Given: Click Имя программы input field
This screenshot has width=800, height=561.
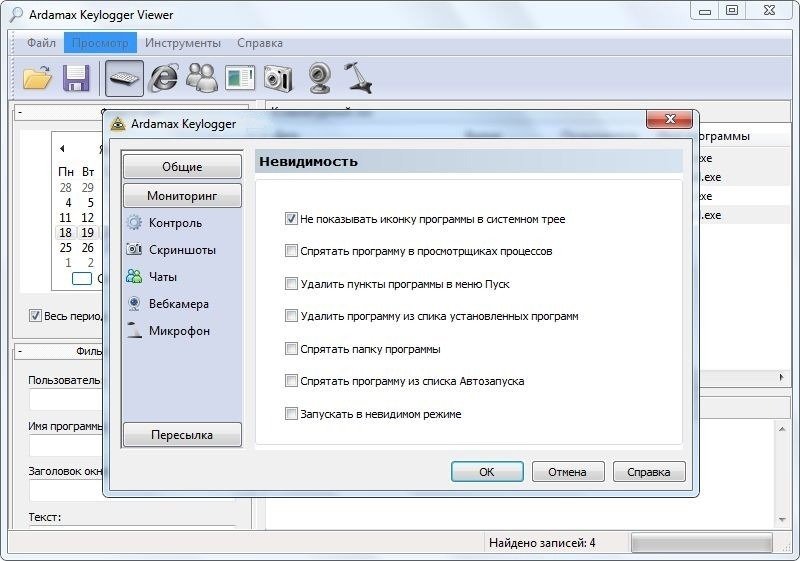Looking at the screenshot, I should [x=66, y=446].
